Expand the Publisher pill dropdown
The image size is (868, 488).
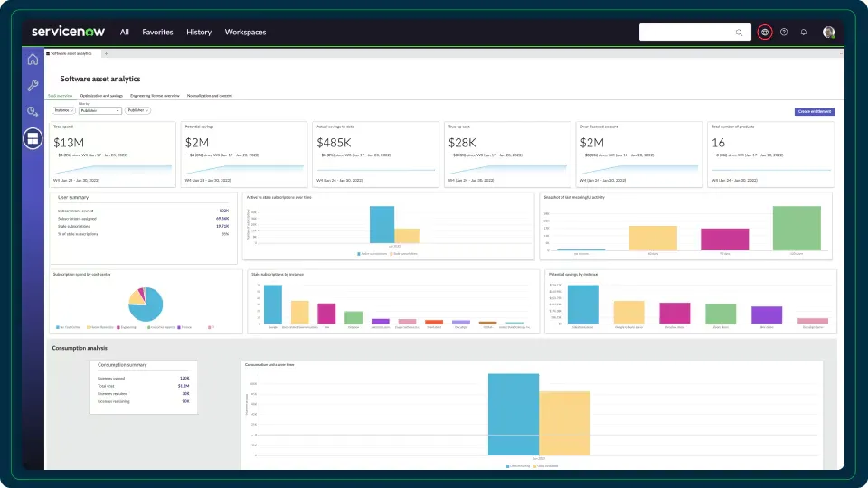point(137,110)
